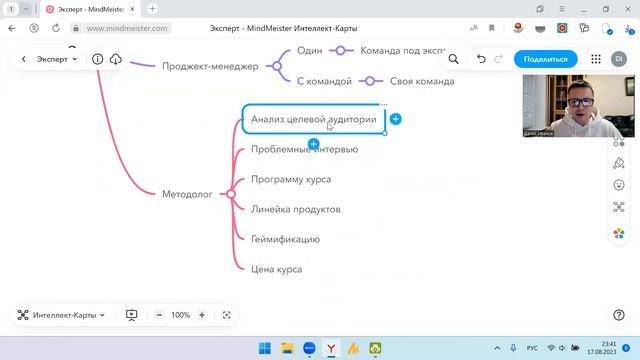The width and height of the screenshot is (640, 360).
Task: Click the www.mindmeister.com address field
Action: point(127,28)
